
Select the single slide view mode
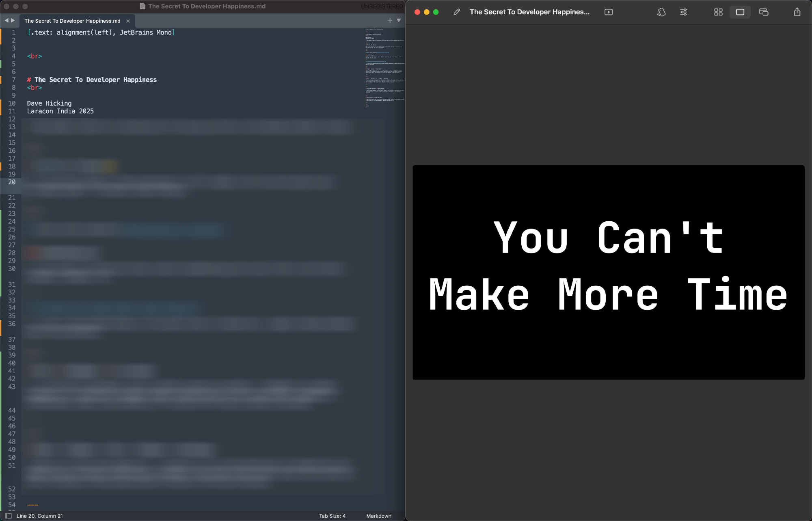(740, 12)
